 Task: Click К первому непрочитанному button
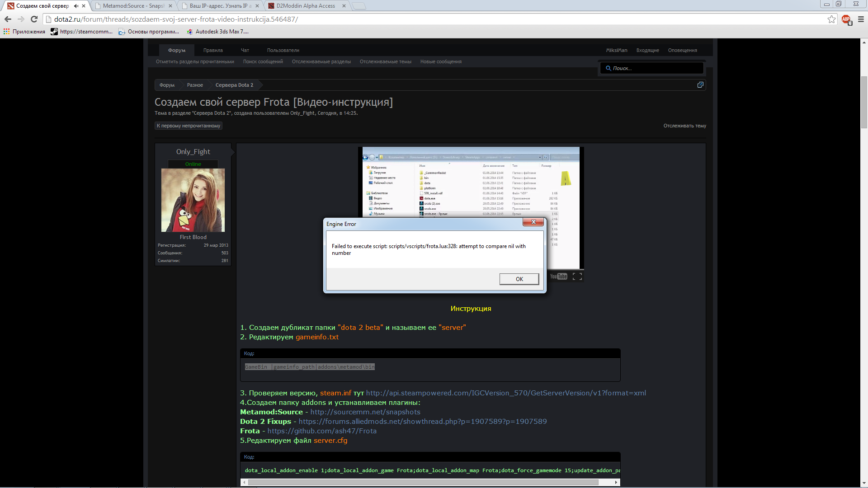click(189, 126)
